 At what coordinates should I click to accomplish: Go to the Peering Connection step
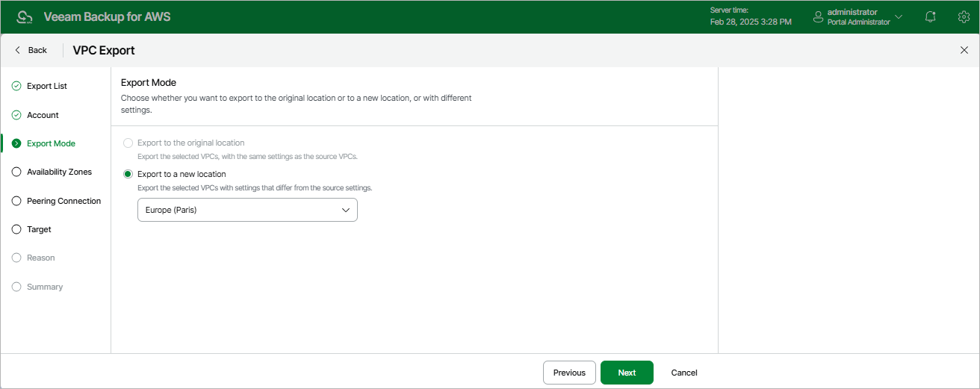tap(63, 201)
